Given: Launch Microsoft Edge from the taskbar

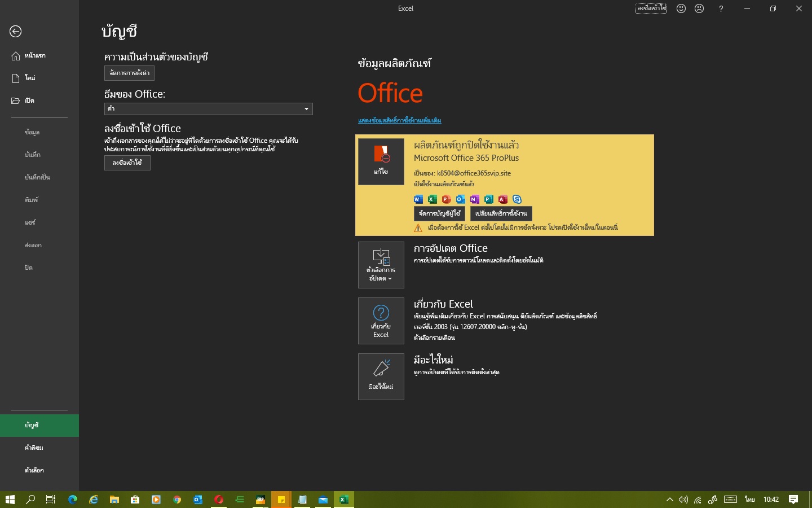Looking at the screenshot, I should 73,500.
